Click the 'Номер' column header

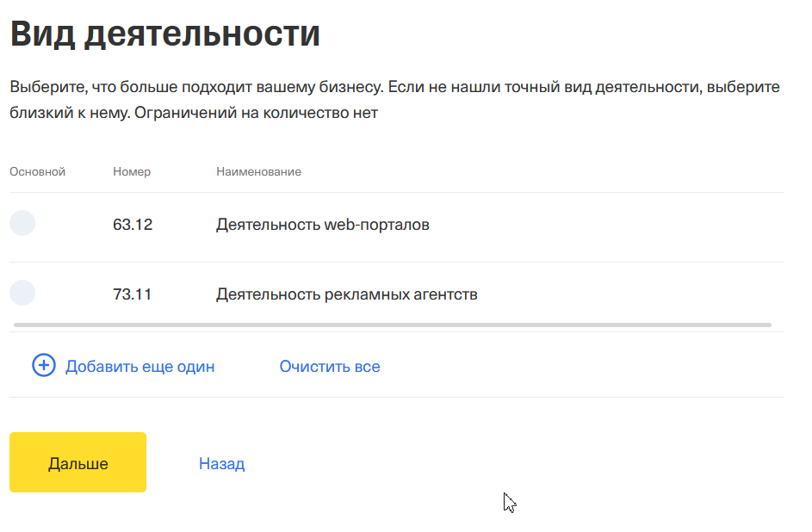click(132, 171)
